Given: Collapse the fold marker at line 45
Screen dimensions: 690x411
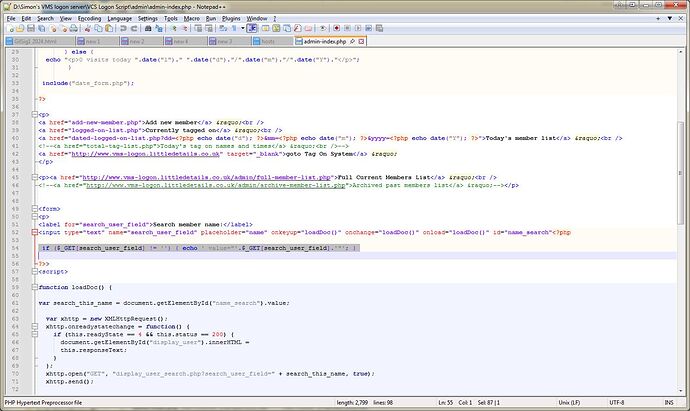Looking at the screenshot, I should (x=34, y=177).
